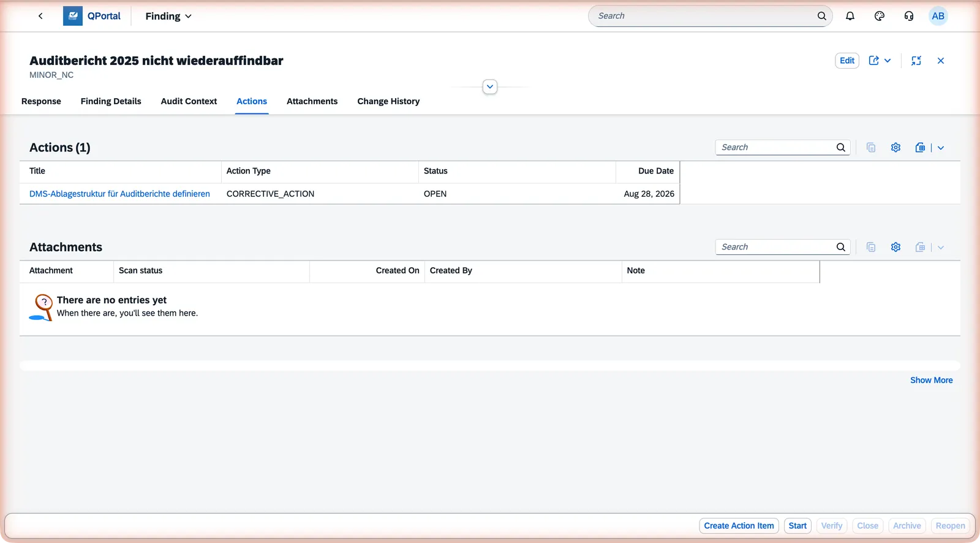This screenshot has width=980, height=543.
Task: Click the Archive button
Action: pyautogui.click(x=907, y=526)
